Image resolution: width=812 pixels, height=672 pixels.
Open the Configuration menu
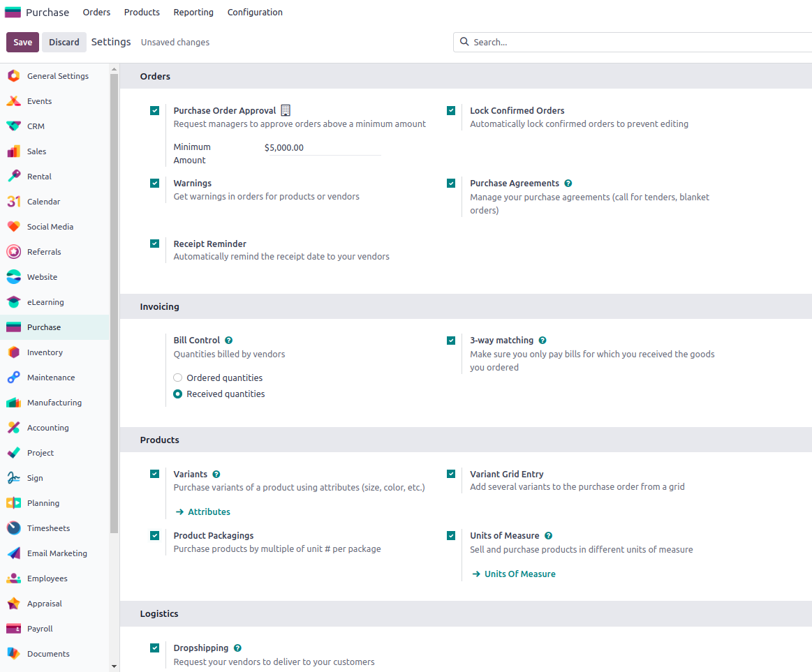[255, 12]
